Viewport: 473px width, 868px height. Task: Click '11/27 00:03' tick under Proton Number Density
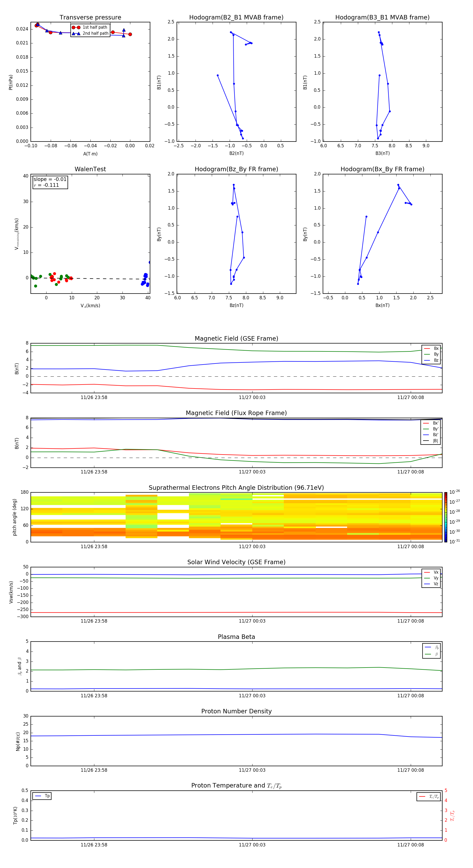point(252,770)
